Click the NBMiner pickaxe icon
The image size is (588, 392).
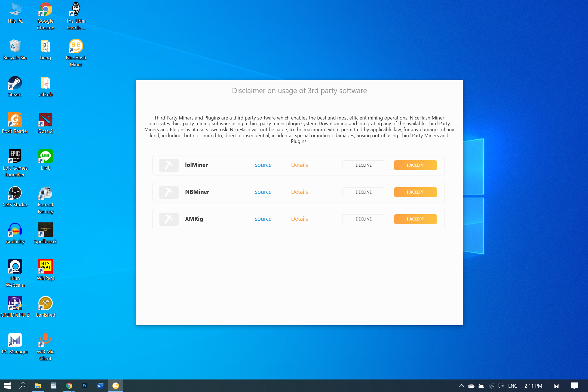point(169,192)
